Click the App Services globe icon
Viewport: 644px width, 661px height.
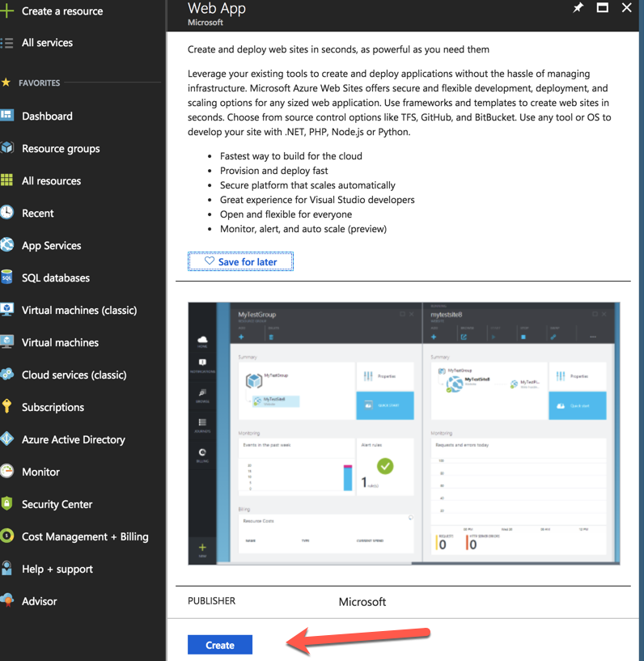[x=6, y=245]
